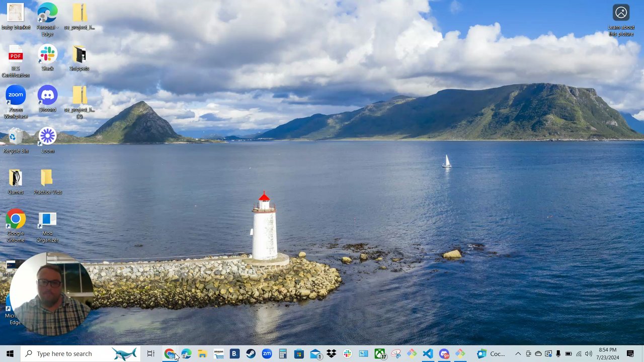Click the Start button
Screen dimensions: 644x362
click(10, 354)
